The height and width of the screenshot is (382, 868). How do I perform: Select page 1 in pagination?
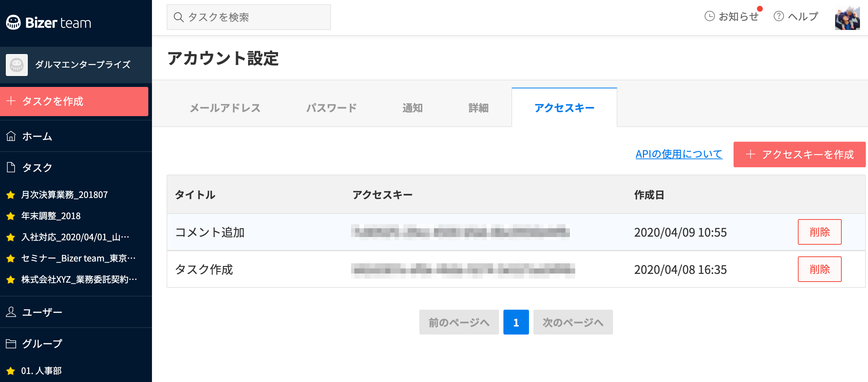point(516,322)
